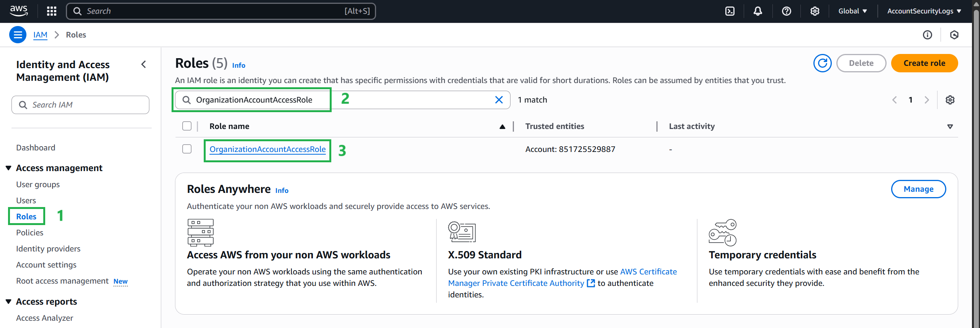Click the refresh roles button
The image size is (980, 328).
[822, 63]
